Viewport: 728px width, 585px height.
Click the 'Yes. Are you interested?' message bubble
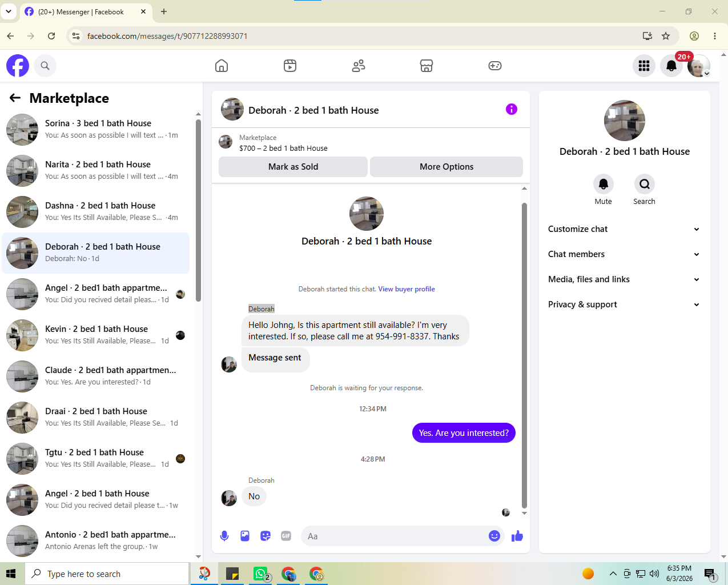click(x=464, y=433)
